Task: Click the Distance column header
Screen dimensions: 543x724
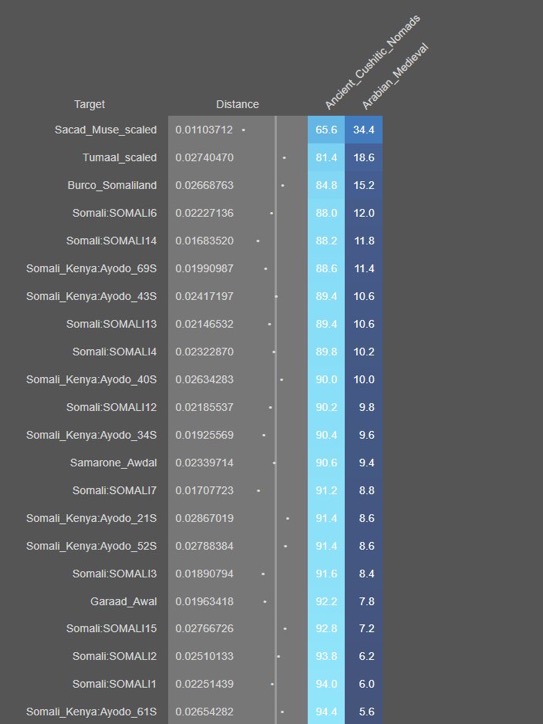Action: tap(237, 104)
